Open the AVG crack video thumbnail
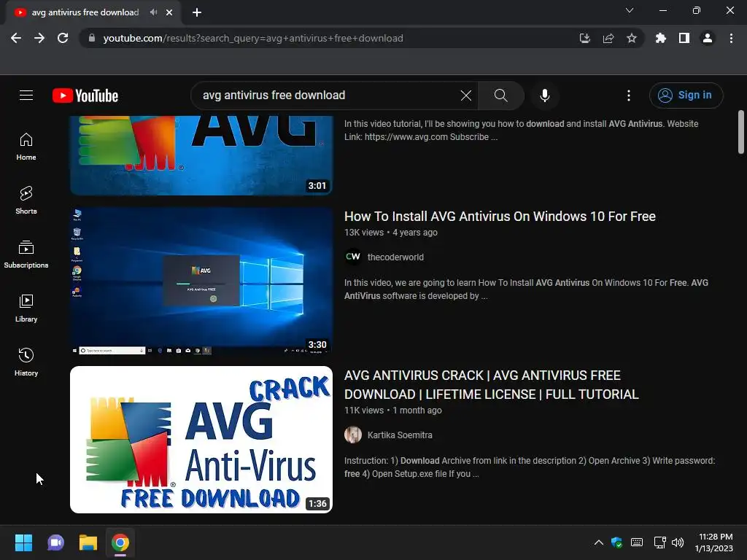Screen dimensions: 747x560 pos(201,440)
